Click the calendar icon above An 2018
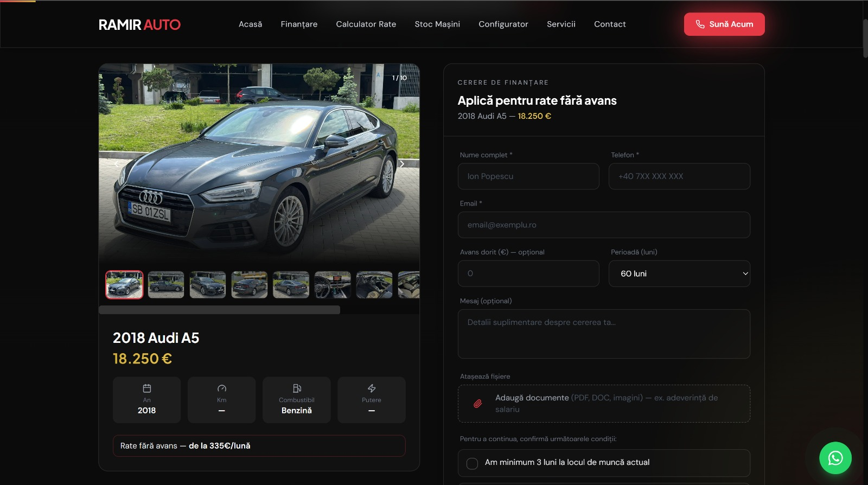 [x=147, y=388]
